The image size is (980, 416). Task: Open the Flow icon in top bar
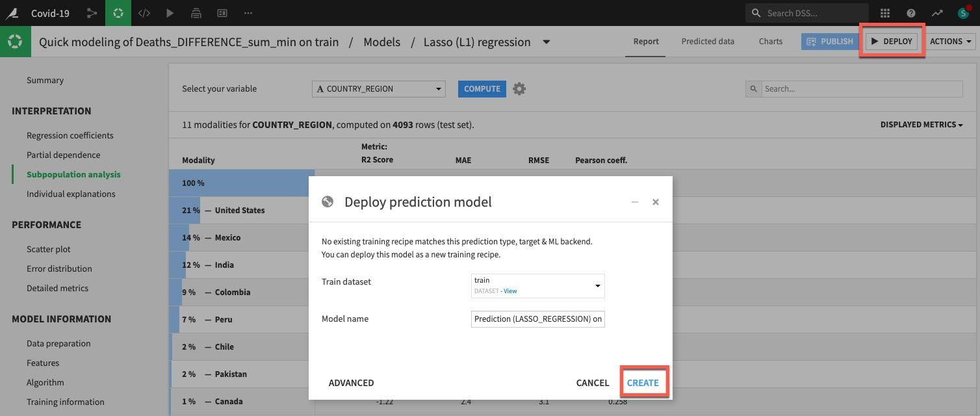tap(92, 13)
